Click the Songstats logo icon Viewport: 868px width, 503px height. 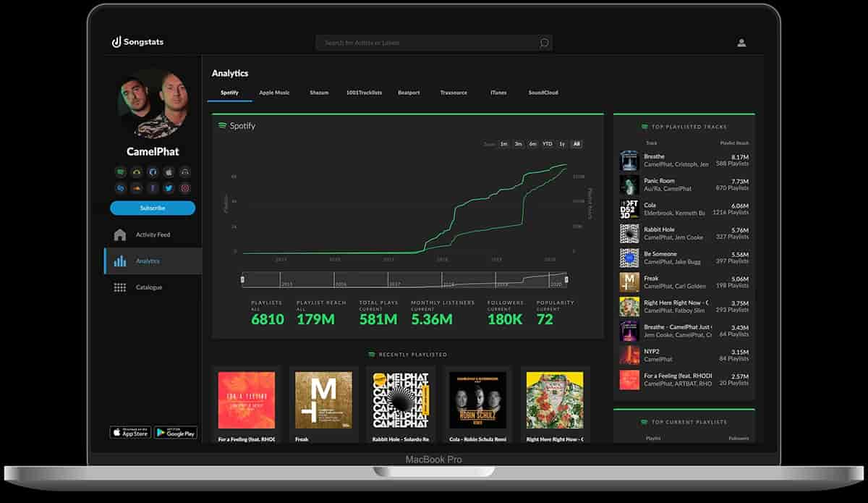(x=116, y=42)
